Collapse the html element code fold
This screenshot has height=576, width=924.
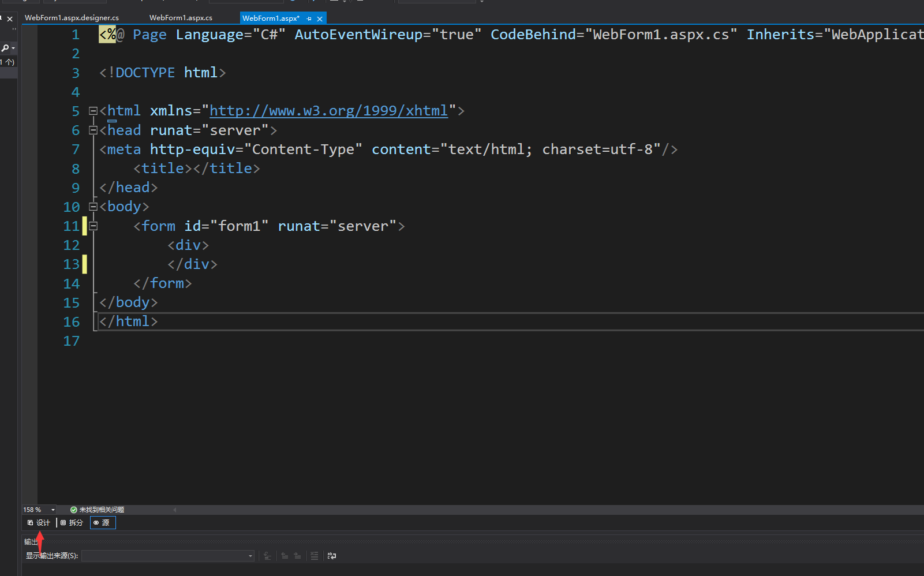(93, 110)
